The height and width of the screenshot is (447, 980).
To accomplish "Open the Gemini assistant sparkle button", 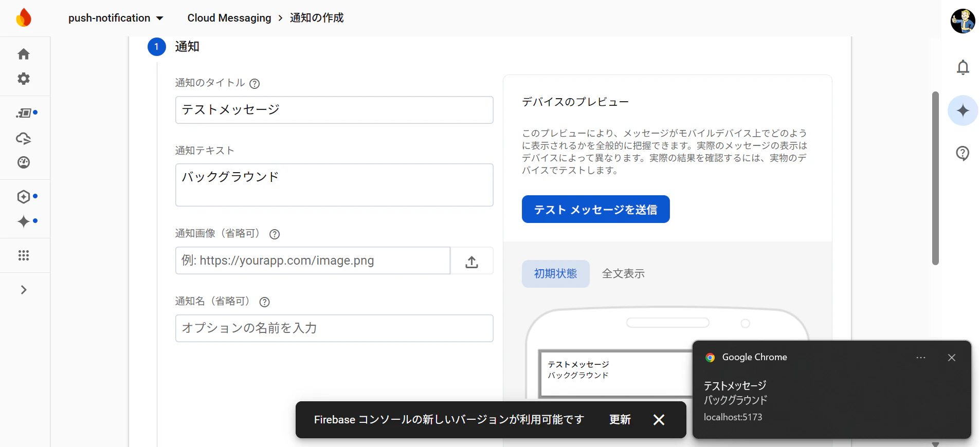I will coord(963,110).
